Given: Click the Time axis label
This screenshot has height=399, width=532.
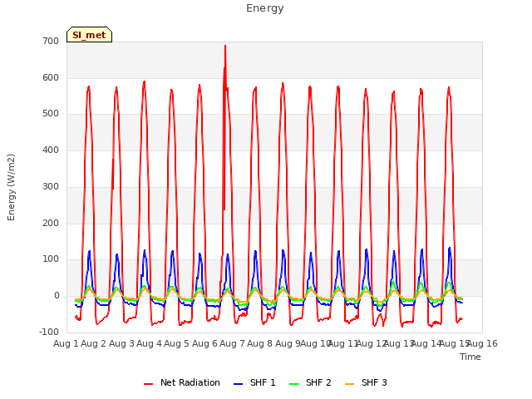Looking at the screenshot, I should pos(470,357).
